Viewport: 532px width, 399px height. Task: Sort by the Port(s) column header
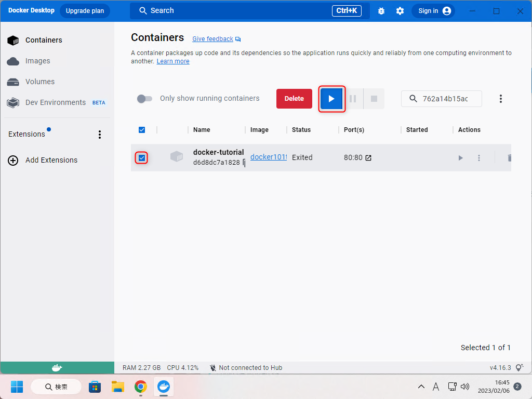(x=354, y=130)
